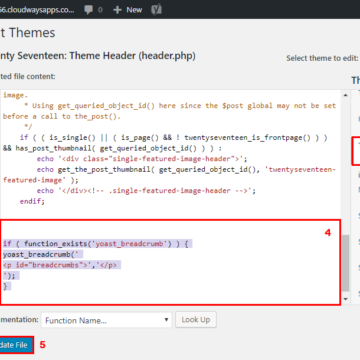Click the comments bubble icon in admin bar
The height and width of the screenshot is (360, 360).
(x=88, y=10)
